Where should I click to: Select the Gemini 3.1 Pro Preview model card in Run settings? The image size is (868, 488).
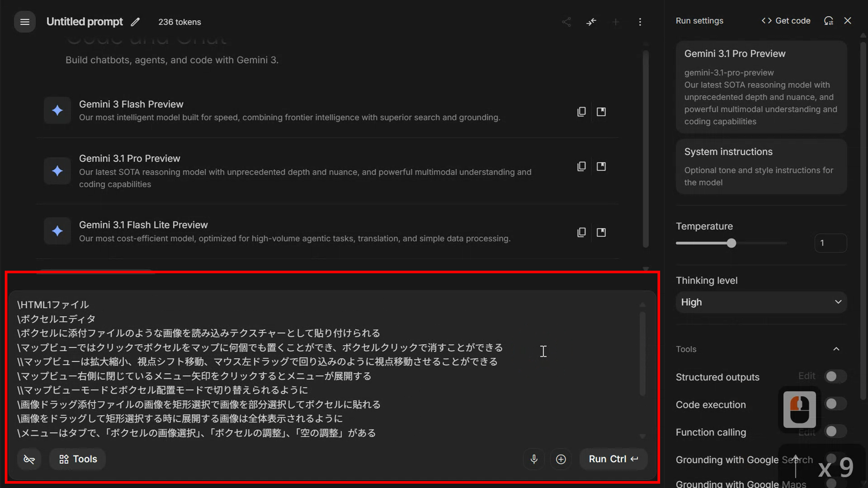pos(761,87)
